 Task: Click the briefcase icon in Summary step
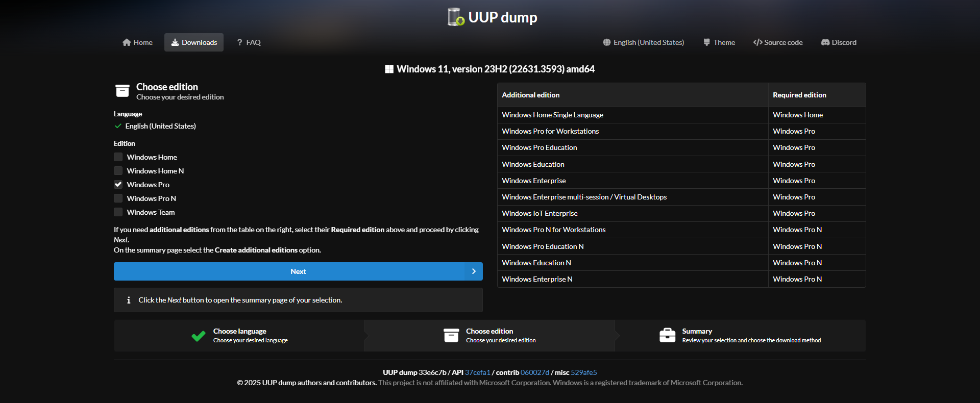[668, 335]
